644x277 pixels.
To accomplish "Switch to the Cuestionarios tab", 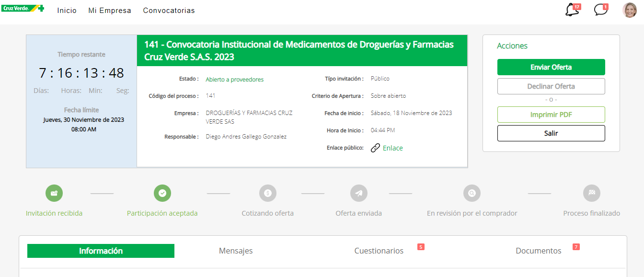I will click(x=379, y=251).
